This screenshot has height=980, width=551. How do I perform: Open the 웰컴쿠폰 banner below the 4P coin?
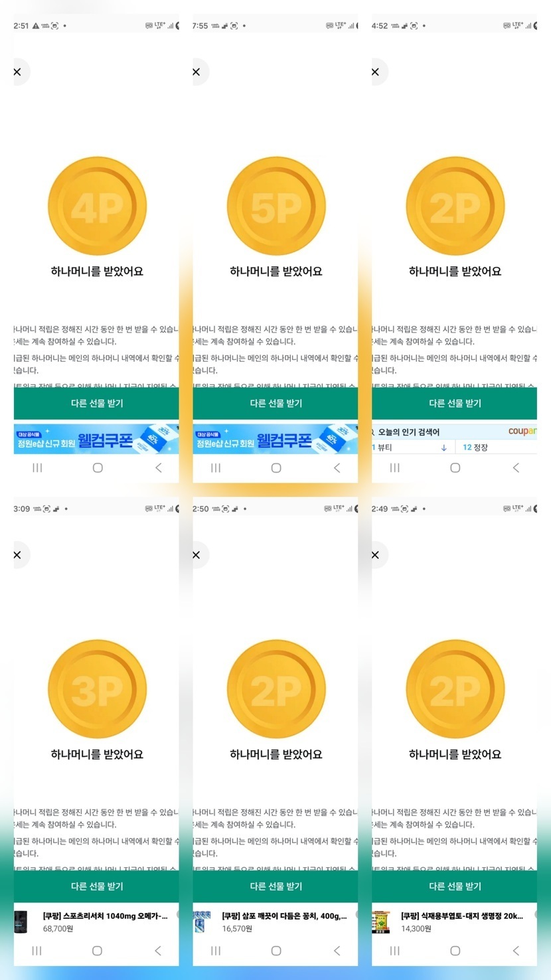click(x=96, y=440)
